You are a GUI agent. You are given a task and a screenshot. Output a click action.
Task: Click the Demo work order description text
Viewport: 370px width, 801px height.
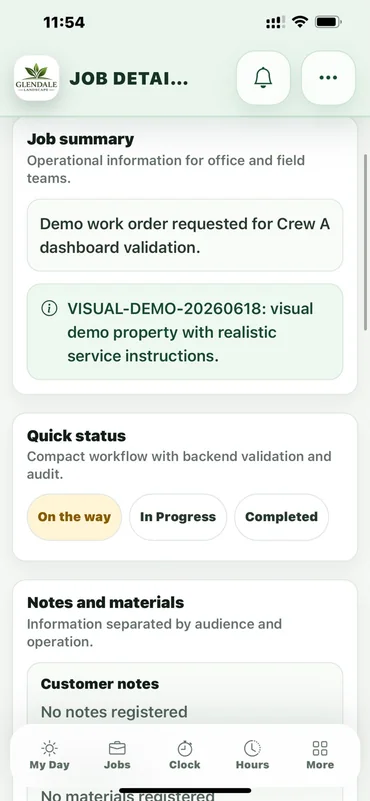[184, 235]
